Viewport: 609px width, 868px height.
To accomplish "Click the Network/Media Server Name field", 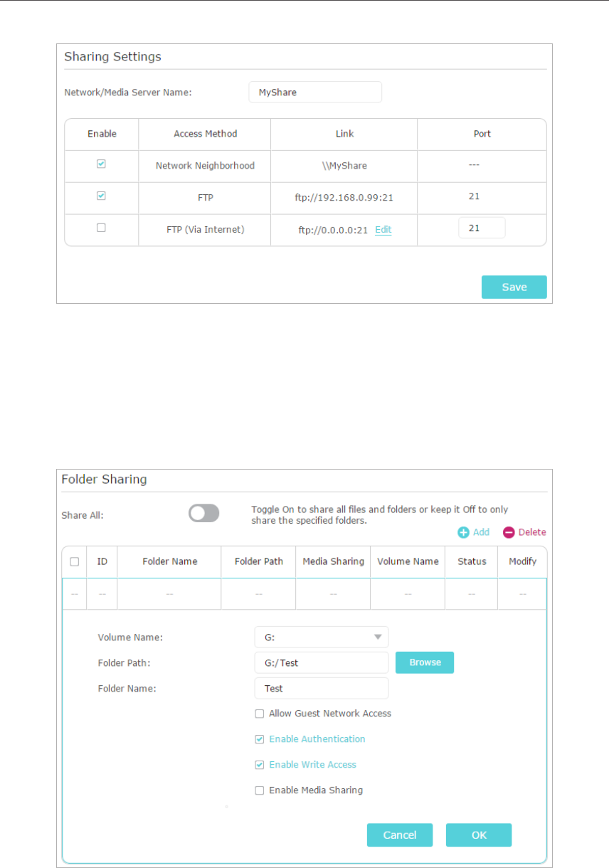I will pyautogui.click(x=314, y=92).
